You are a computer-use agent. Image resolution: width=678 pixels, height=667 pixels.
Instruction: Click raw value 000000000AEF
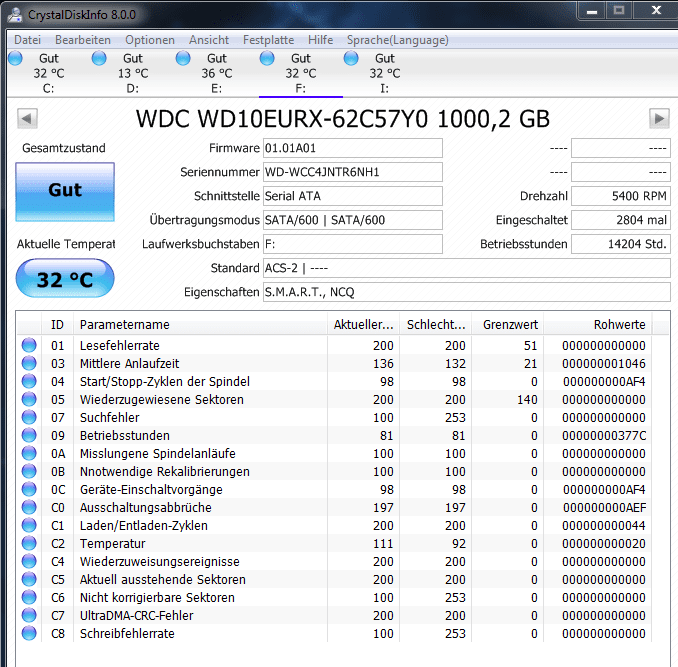click(604, 507)
